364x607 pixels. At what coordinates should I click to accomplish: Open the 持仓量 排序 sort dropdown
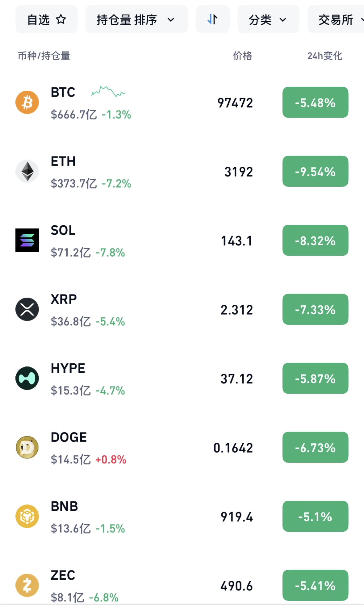click(x=136, y=19)
